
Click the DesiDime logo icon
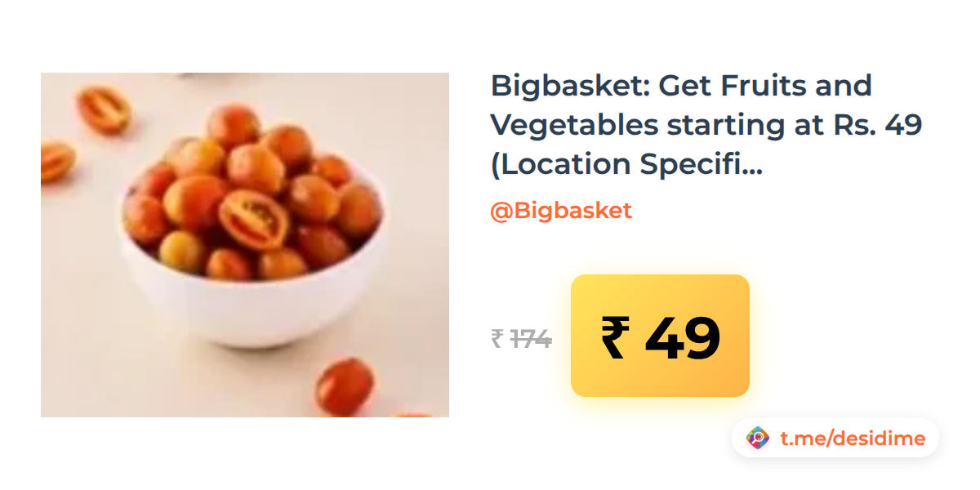tap(758, 439)
